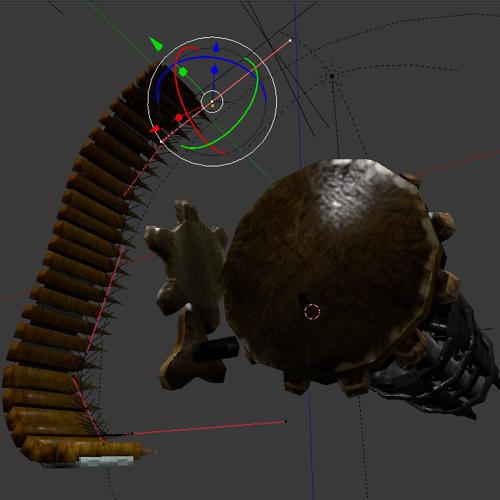500x500 pixels.
Task: Select the black empty dot on dotted curve
Action: (x=332, y=76)
